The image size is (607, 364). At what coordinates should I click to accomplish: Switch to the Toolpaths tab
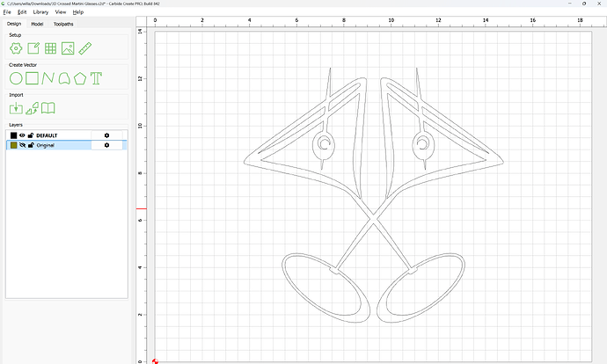pos(63,24)
